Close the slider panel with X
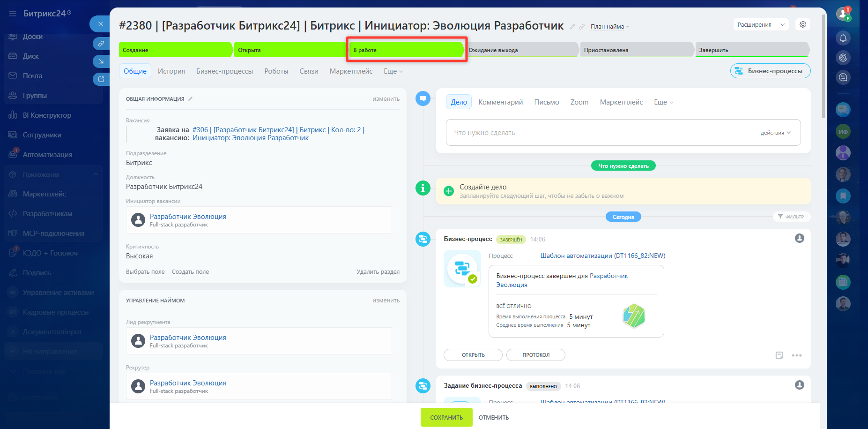 (100, 24)
